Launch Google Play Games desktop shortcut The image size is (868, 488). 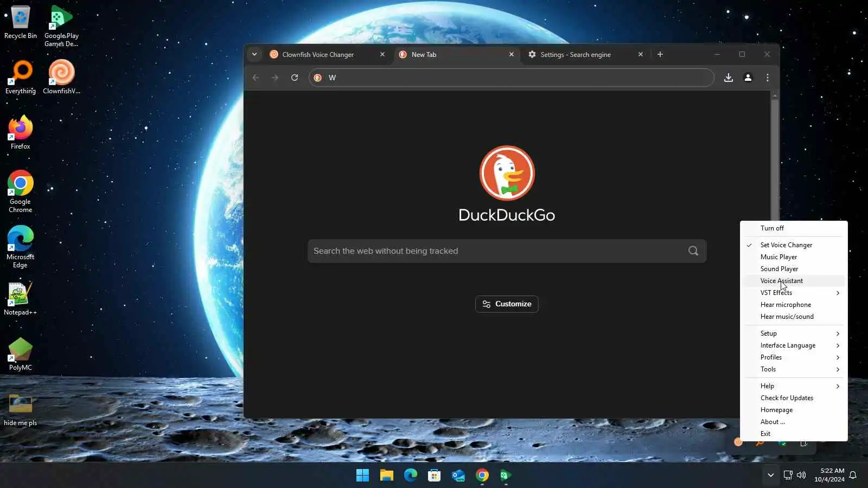pyautogui.click(x=61, y=26)
